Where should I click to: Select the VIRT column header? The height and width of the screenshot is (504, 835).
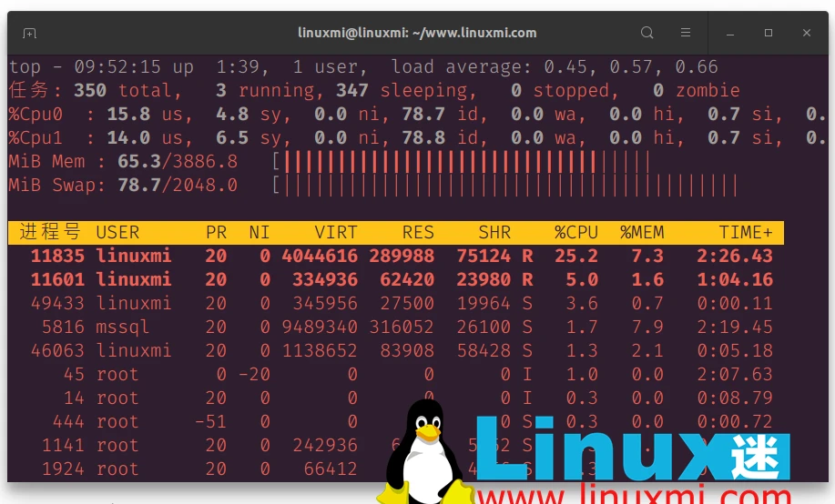click(x=336, y=233)
